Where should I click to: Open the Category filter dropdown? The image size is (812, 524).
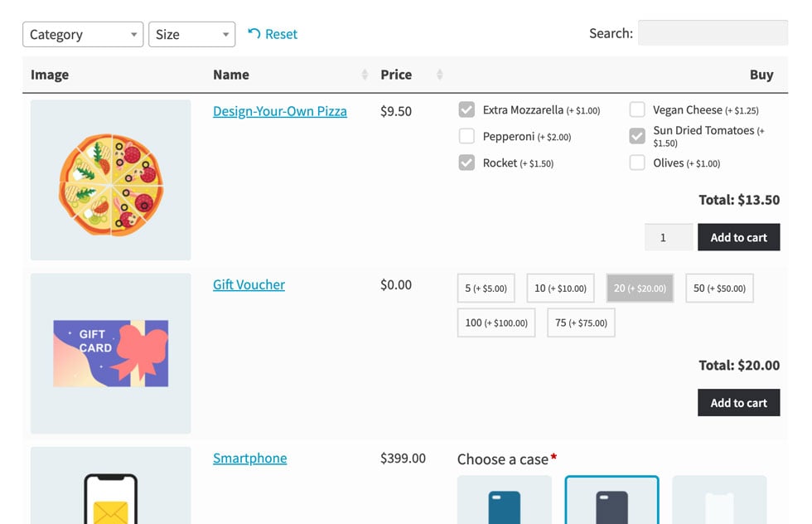click(82, 34)
